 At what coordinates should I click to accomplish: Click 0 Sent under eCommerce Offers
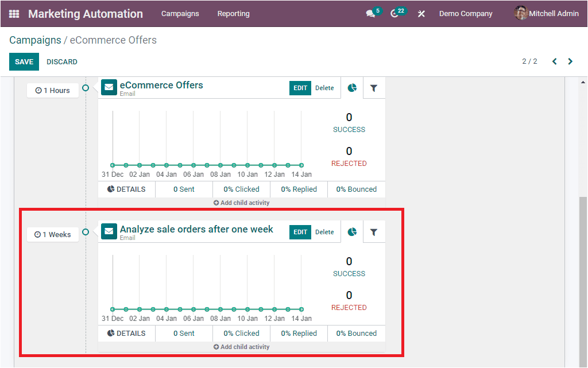184,189
